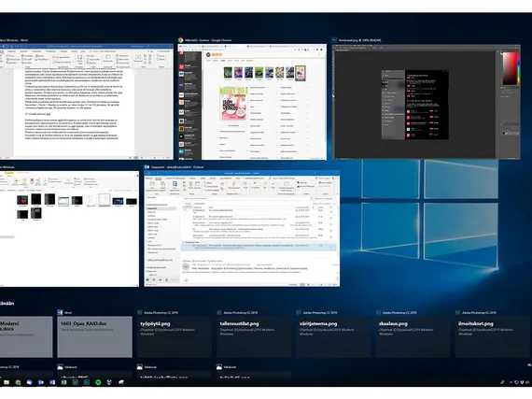Open Word from the taskbar
The width and height of the screenshot is (532, 399).
click(52, 382)
